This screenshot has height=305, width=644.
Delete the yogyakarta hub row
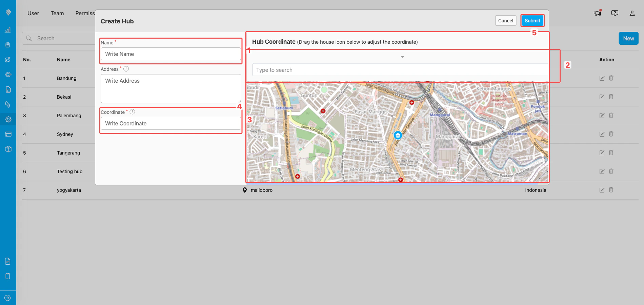click(611, 190)
